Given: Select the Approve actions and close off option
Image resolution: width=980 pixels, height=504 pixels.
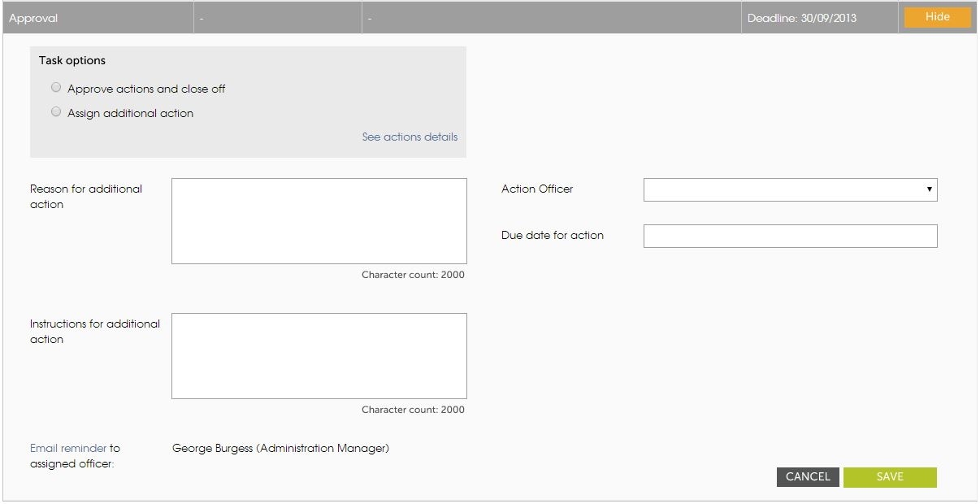Looking at the screenshot, I should [56, 87].
